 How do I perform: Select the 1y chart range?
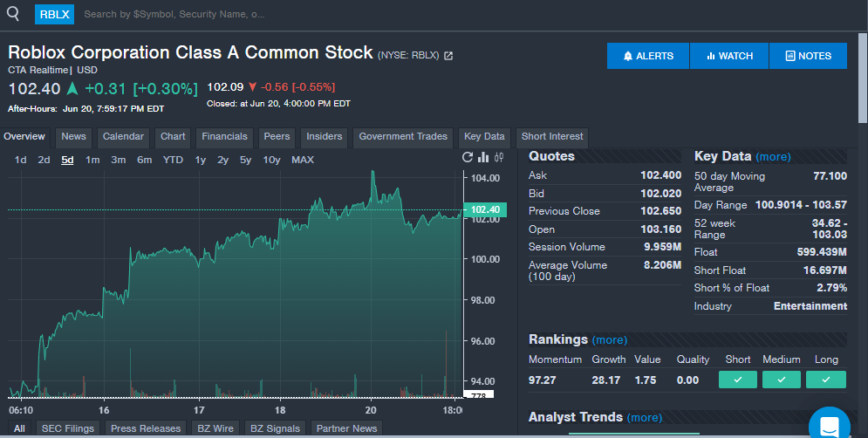coord(201,160)
